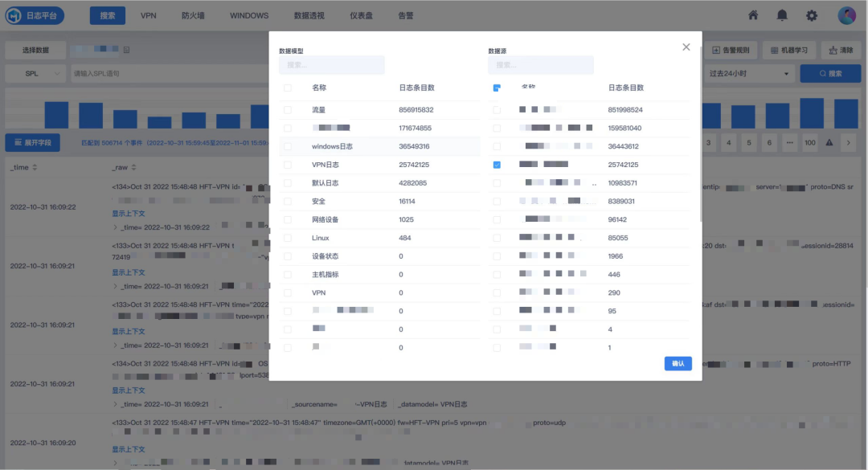Viewport: 868px width, 470px height.
Task: Tick the 安全 checkbox
Action: 287,202
